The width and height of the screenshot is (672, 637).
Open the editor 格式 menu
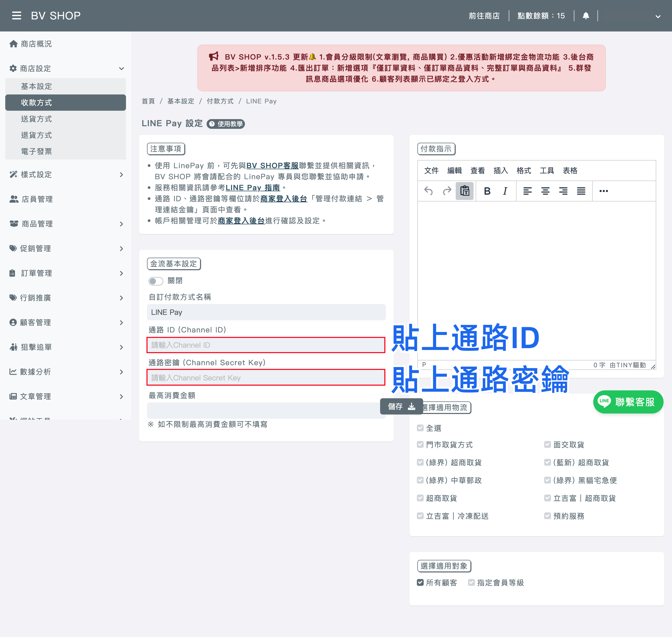523,171
